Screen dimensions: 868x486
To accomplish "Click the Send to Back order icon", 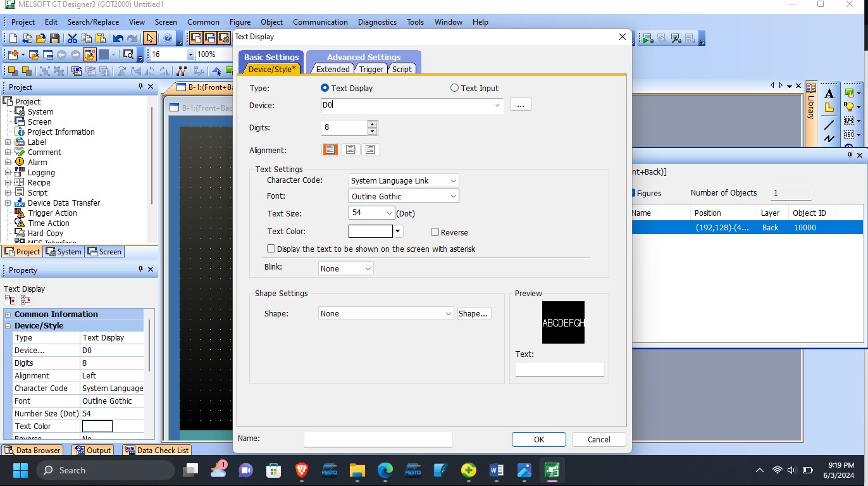I will [27, 71].
